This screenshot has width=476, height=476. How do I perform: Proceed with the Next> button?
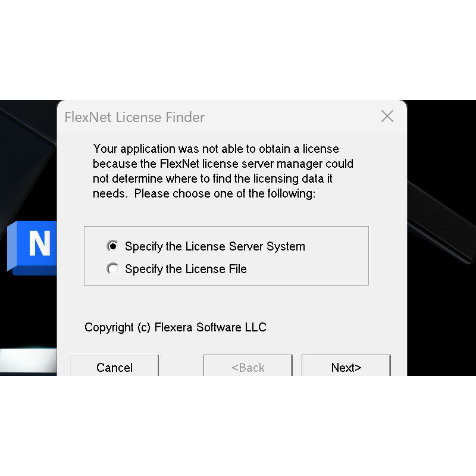pyautogui.click(x=346, y=365)
